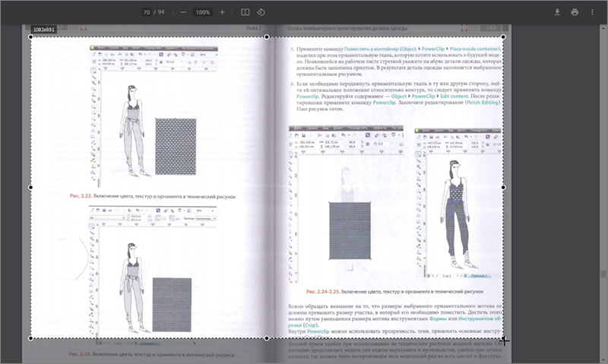This screenshot has width=608, height=364.
Task: Click the Fit to page icon
Action: (245, 12)
